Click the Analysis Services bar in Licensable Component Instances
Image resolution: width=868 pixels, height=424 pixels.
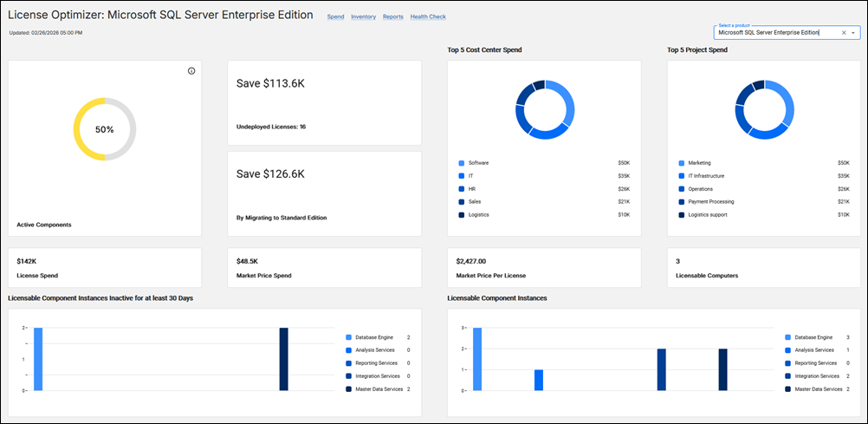[x=538, y=380]
